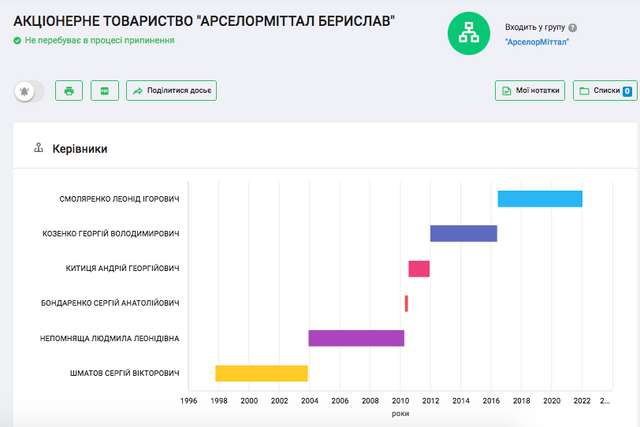The height and width of the screenshot is (427, 640).
Task: Click the 0 counter badge on Списки
Action: click(x=627, y=91)
